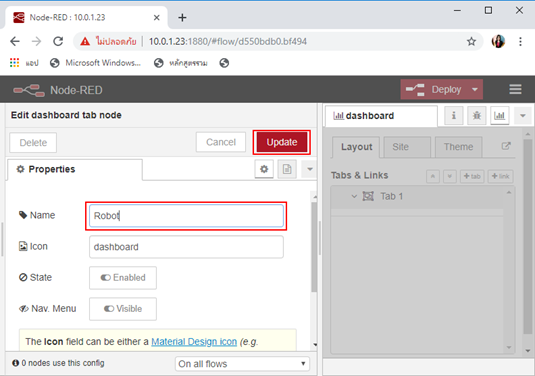Reload the browser page
Screen dimensions: 535x376
[x=58, y=41]
